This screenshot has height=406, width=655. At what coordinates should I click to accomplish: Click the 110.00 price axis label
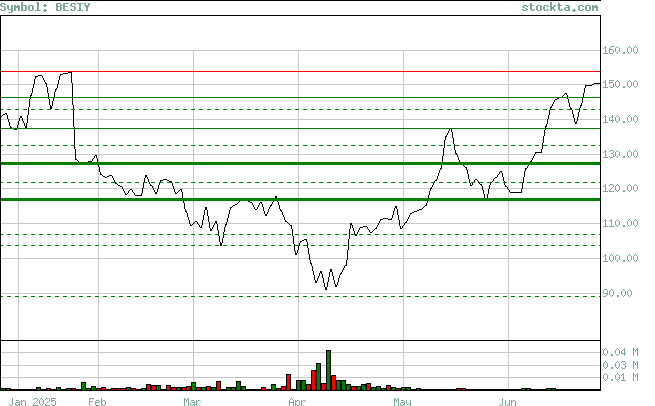pyautogui.click(x=620, y=223)
